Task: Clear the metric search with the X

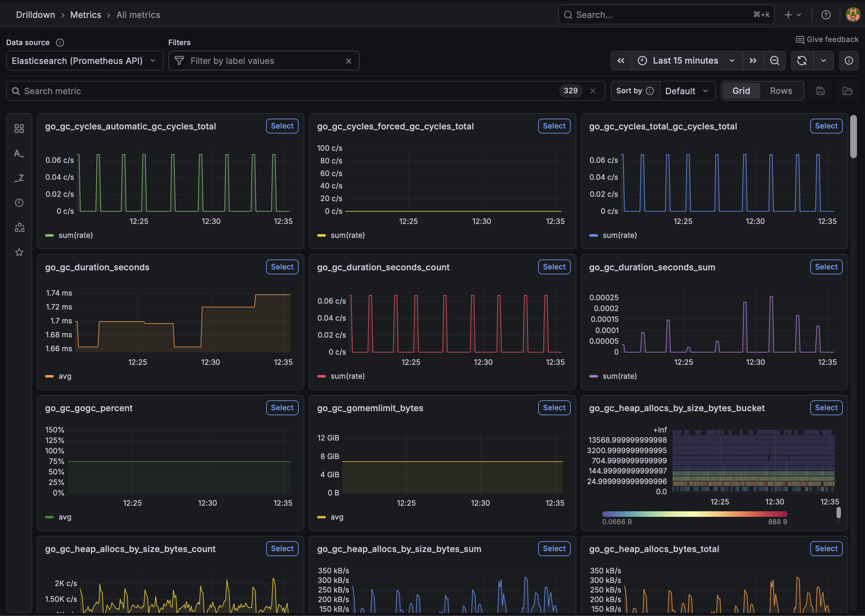Action: tap(593, 91)
